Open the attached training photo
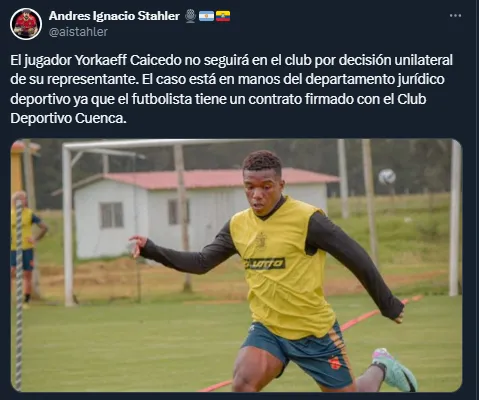Viewport: 479px width, 400px height. [236, 265]
